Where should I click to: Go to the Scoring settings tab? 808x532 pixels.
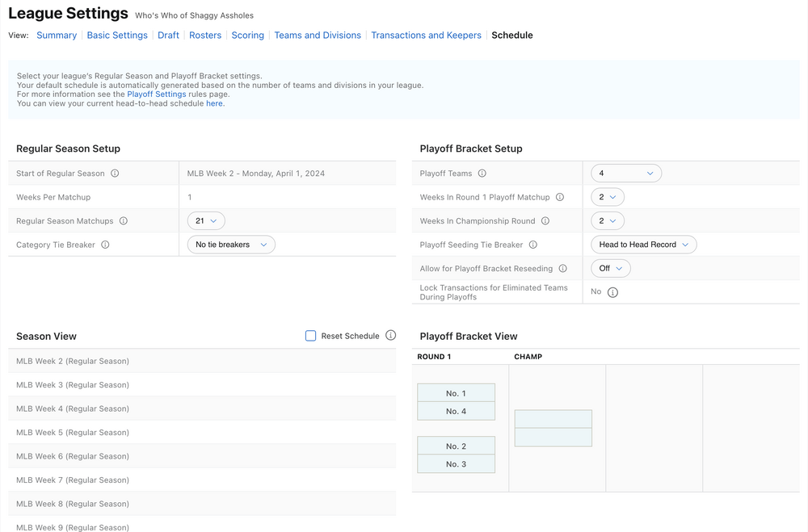pos(247,36)
